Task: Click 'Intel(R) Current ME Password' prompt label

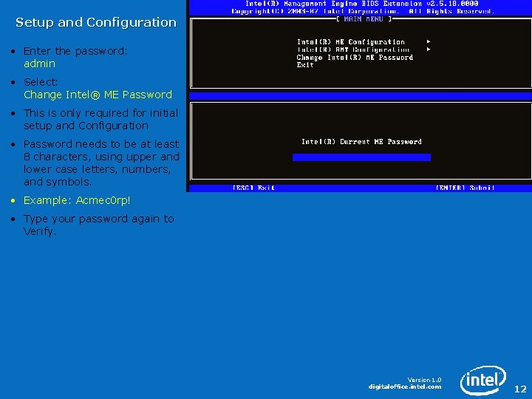Action: point(361,141)
